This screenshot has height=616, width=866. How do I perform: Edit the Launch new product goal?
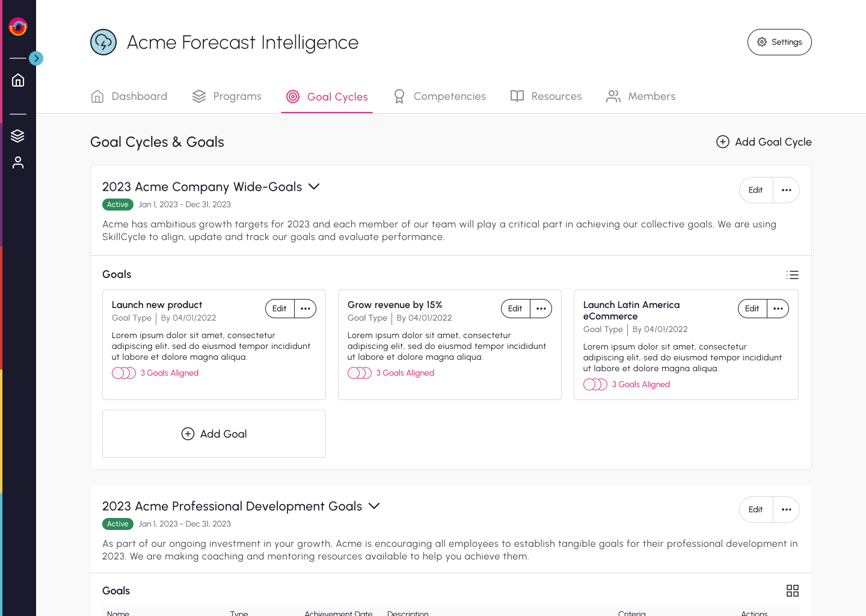(280, 309)
